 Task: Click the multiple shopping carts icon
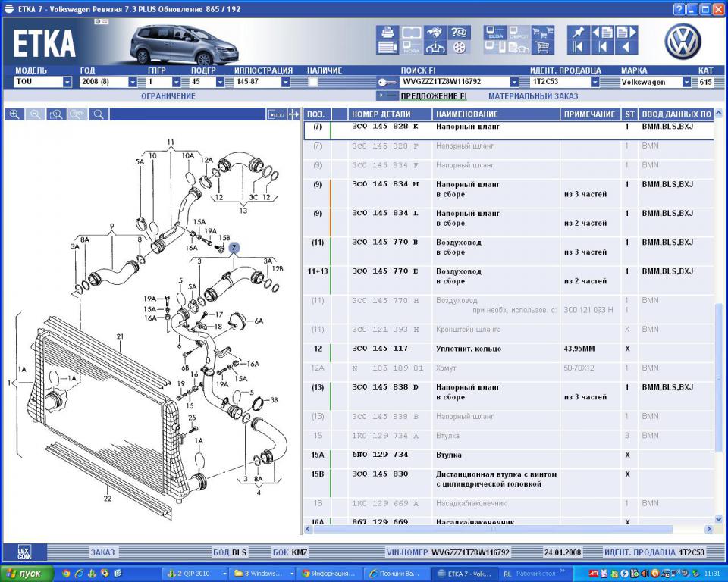(x=543, y=33)
